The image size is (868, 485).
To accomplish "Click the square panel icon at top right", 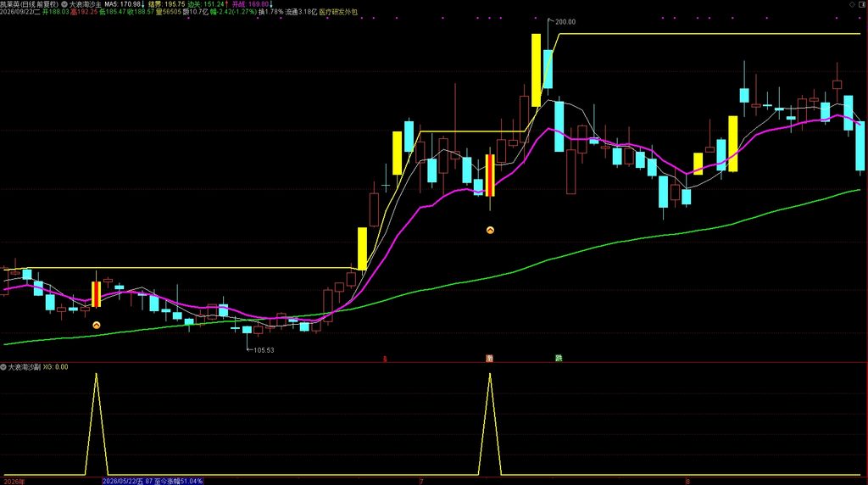I will tap(861, 4).
